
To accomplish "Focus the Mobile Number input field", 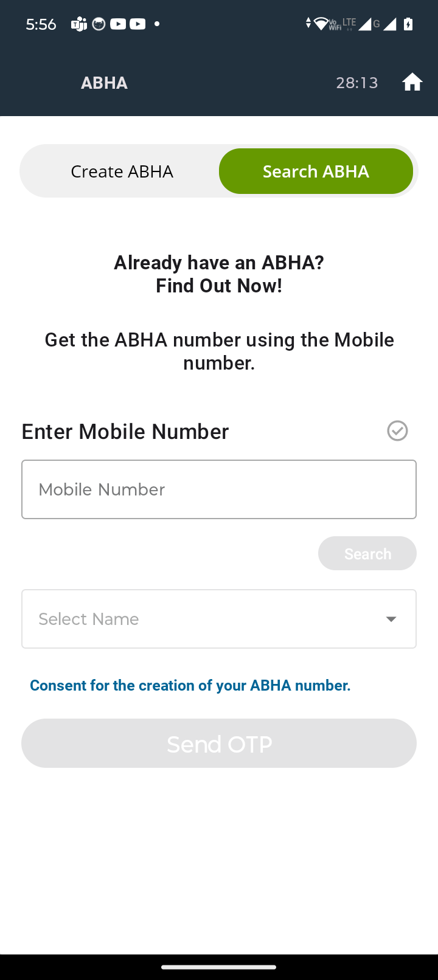I will tap(219, 489).
